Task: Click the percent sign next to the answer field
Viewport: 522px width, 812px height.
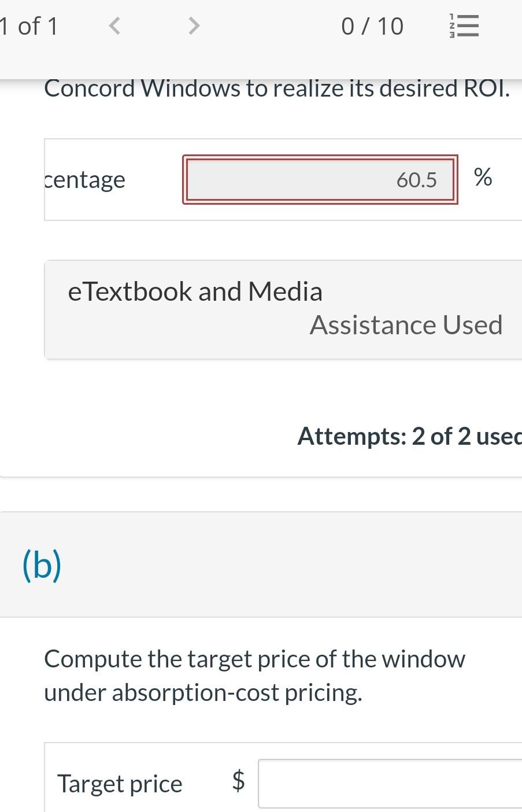Action: 483,178
